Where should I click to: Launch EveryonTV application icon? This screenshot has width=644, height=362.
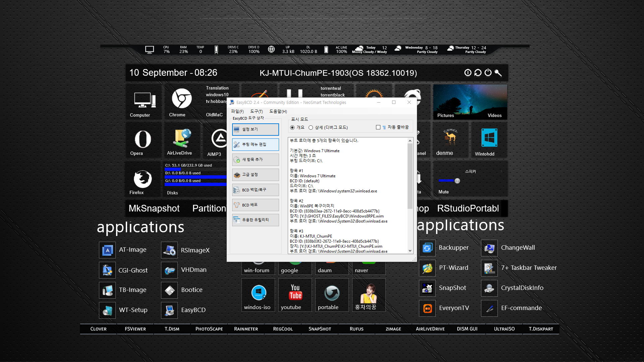[x=427, y=308]
